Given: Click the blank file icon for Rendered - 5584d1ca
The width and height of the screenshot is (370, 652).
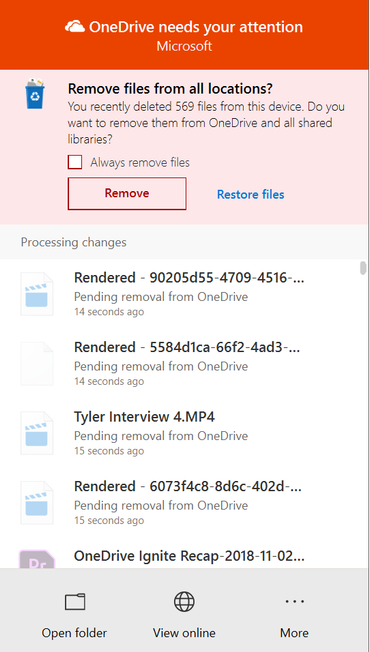Looking at the screenshot, I should [37, 363].
